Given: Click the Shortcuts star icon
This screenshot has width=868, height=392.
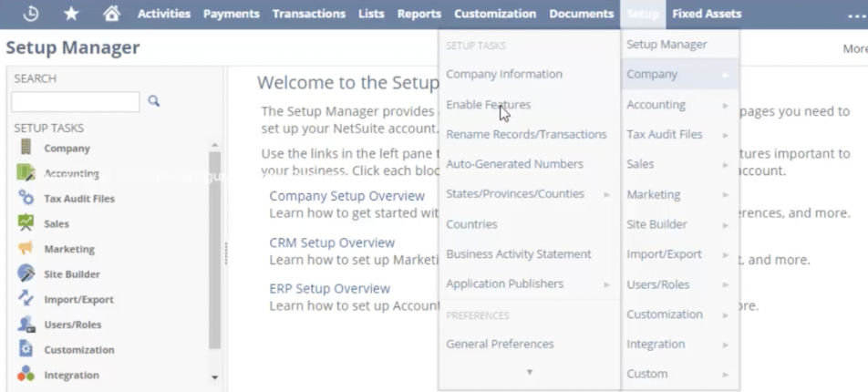Looking at the screenshot, I should (71, 14).
